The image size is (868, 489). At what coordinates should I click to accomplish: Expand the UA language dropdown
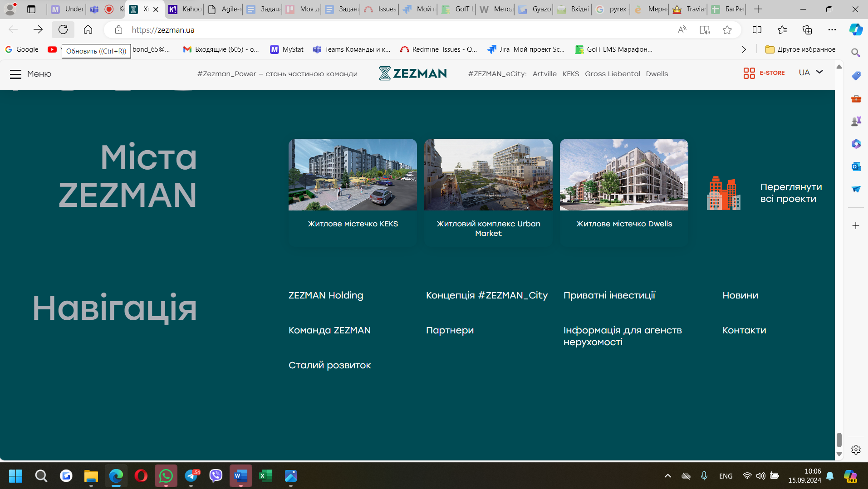811,73
